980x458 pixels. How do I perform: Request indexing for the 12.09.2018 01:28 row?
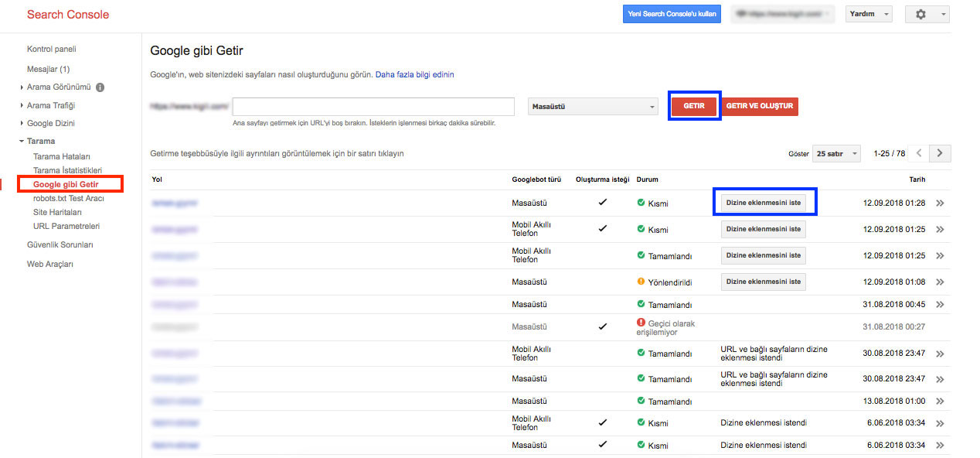[x=764, y=203]
